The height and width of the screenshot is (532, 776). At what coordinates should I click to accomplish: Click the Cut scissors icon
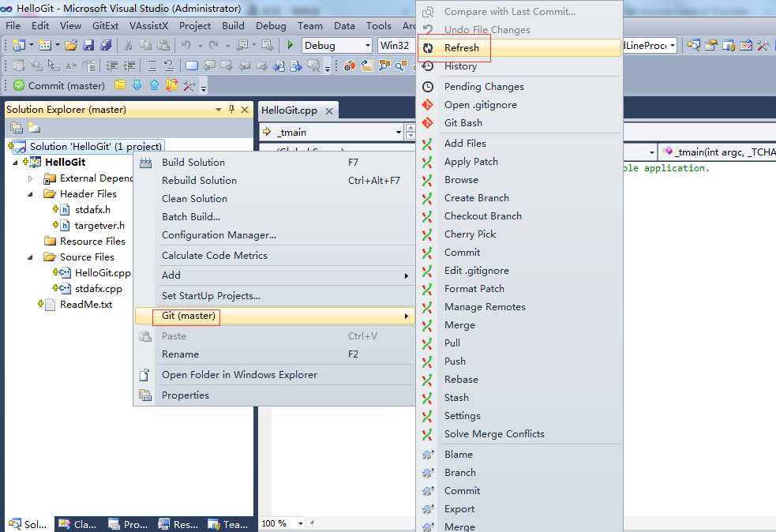point(128,46)
